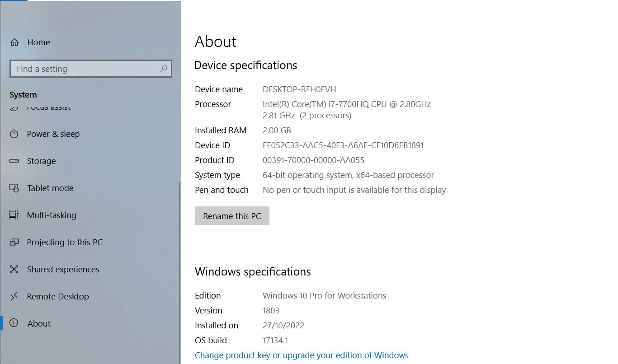
Task: Click Version value 1803
Action: click(x=271, y=310)
